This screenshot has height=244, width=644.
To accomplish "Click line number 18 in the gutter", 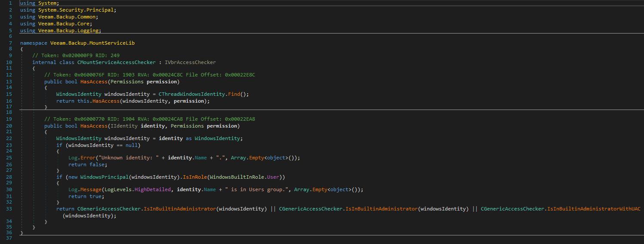I will coord(9,112).
